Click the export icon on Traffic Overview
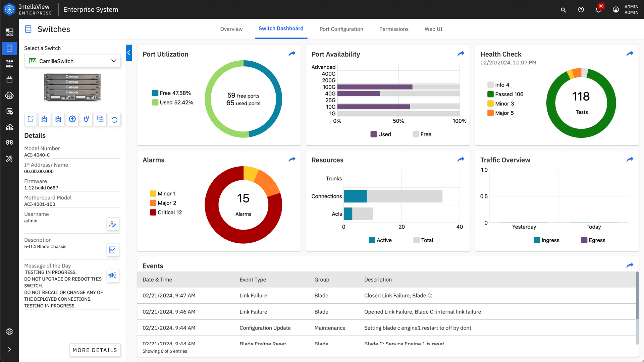Viewport: 644px width, 362px height. click(x=630, y=159)
